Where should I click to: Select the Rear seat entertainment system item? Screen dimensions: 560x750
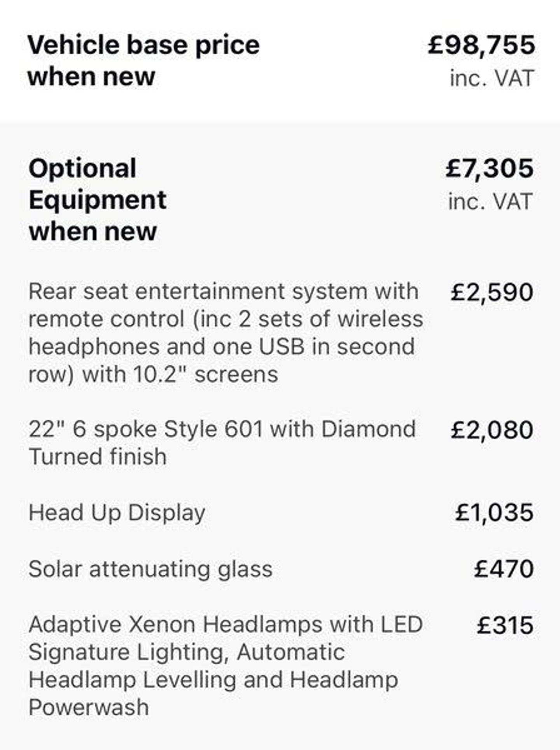(x=226, y=333)
